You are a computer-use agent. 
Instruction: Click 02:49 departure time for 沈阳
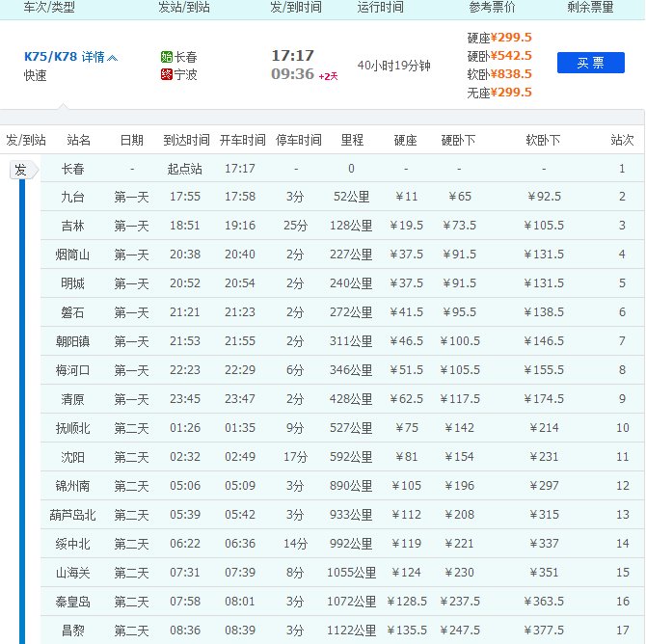240,457
